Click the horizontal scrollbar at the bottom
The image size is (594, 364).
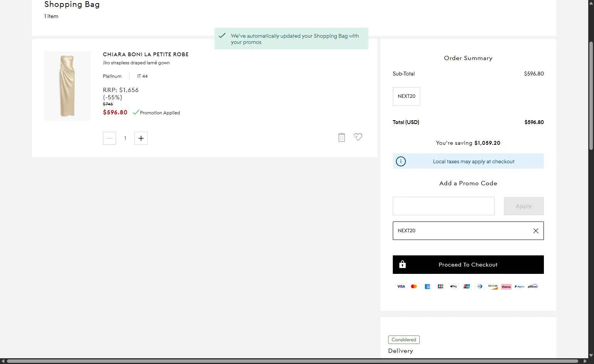pos(292,361)
